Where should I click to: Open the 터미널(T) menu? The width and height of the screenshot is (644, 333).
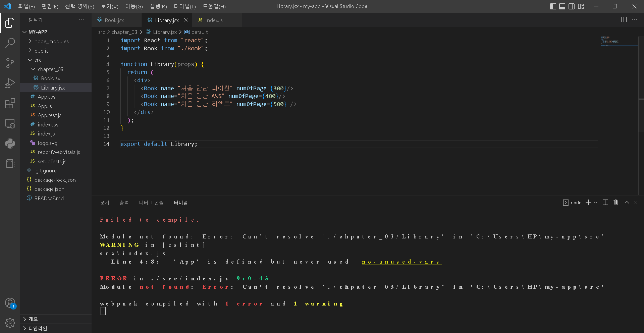[185, 6]
